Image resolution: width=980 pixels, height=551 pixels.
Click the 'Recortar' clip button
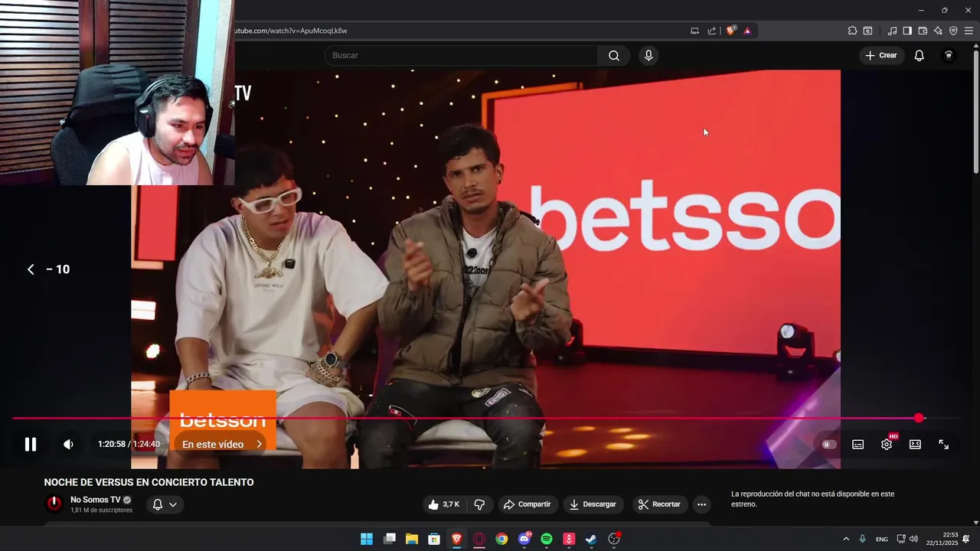tap(659, 504)
